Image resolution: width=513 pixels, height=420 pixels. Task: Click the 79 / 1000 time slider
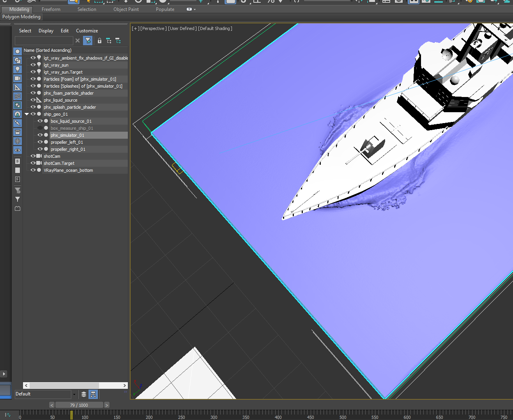(x=79, y=405)
